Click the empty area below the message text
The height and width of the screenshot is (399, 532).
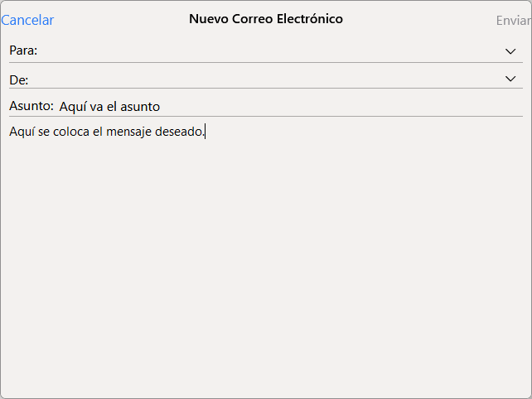265,265
